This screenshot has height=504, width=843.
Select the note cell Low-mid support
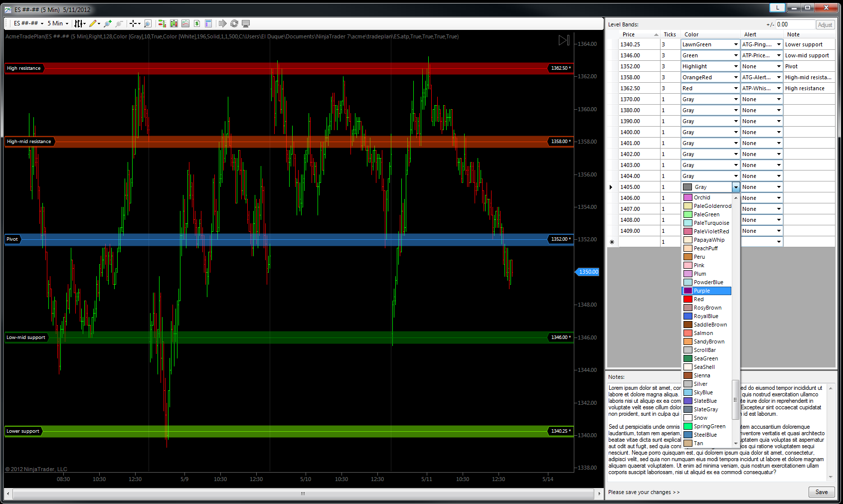coord(809,55)
